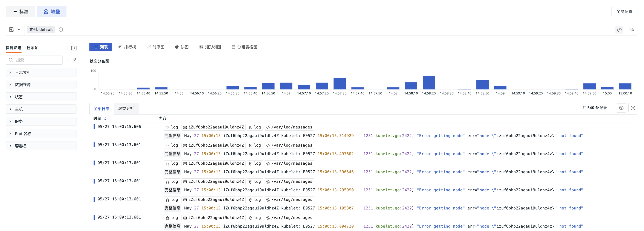Click log message containing 15:00:13.094720

[x=384, y=226]
